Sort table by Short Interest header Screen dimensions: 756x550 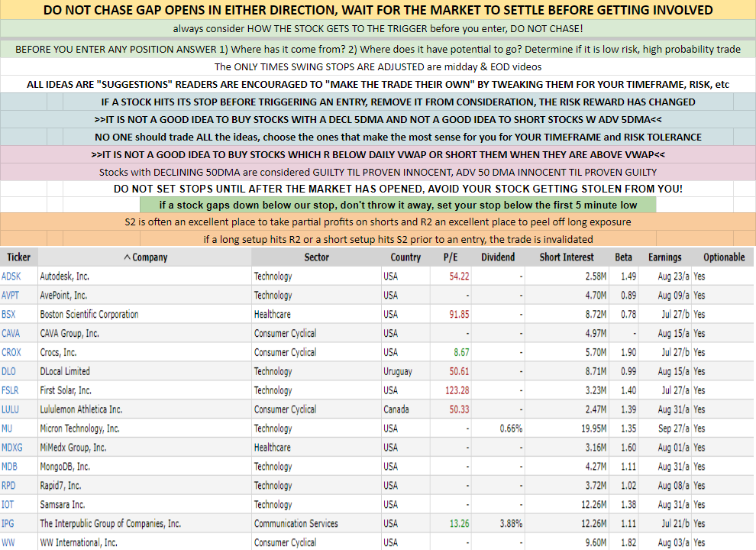[x=567, y=257]
